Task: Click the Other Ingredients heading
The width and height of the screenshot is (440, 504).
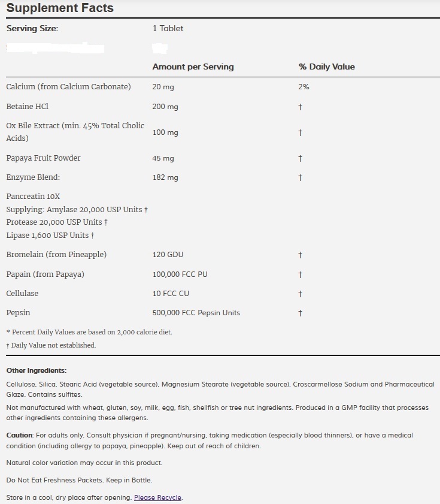Action: (x=37, y=371)
